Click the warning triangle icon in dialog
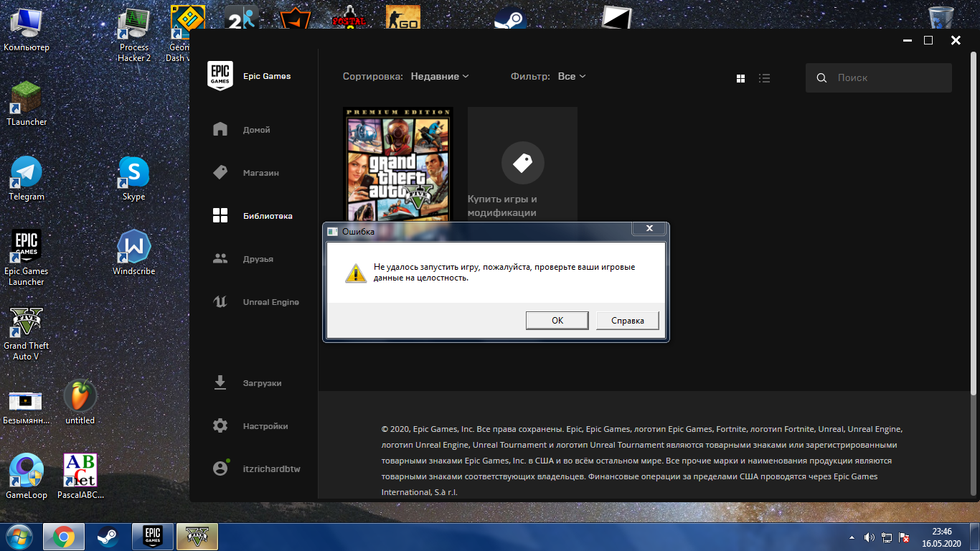Viewport: 980px width, 551px height. pos(354,273)
